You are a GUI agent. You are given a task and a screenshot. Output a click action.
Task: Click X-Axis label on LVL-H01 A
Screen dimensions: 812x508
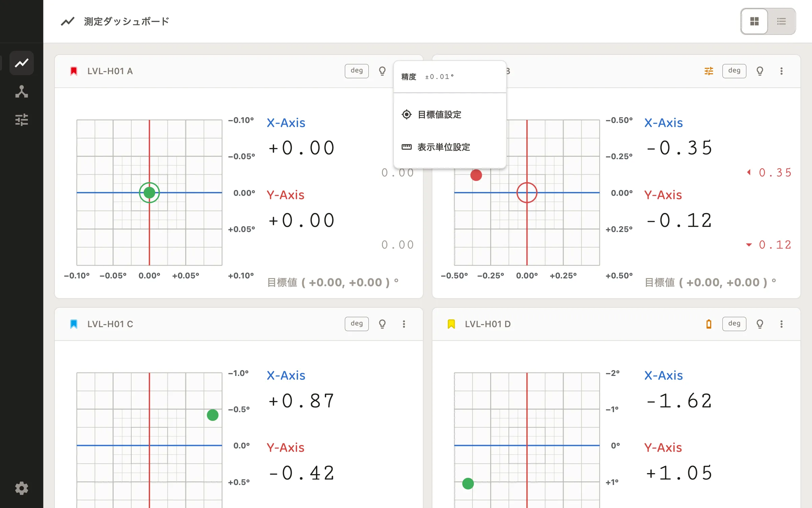coord(286,123)
